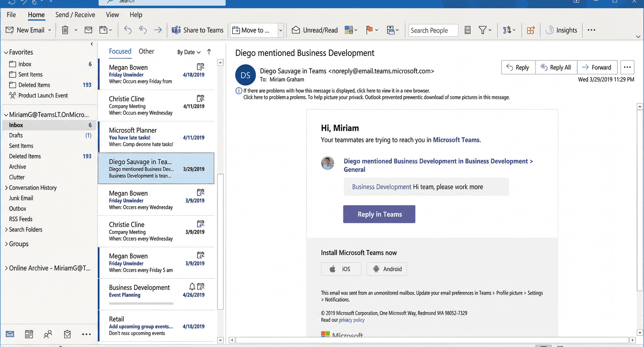The image size is (644, 347).
Task: Click the info icon above message body
Action: coord(239,91)
